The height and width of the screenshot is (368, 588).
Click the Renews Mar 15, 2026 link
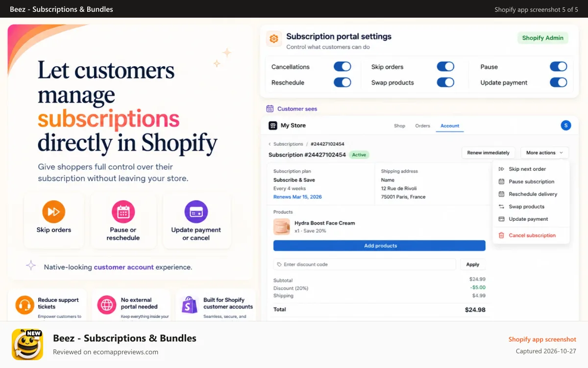pos(297,197)
